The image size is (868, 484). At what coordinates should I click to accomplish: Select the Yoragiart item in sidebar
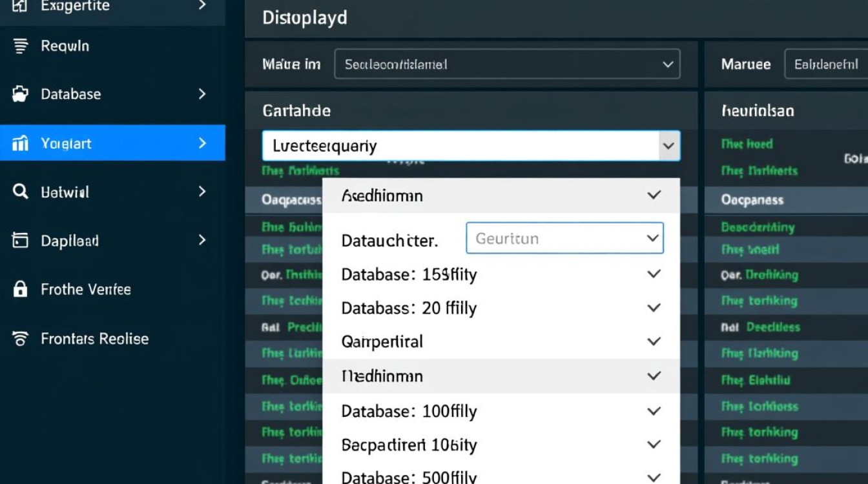(67, 143)
